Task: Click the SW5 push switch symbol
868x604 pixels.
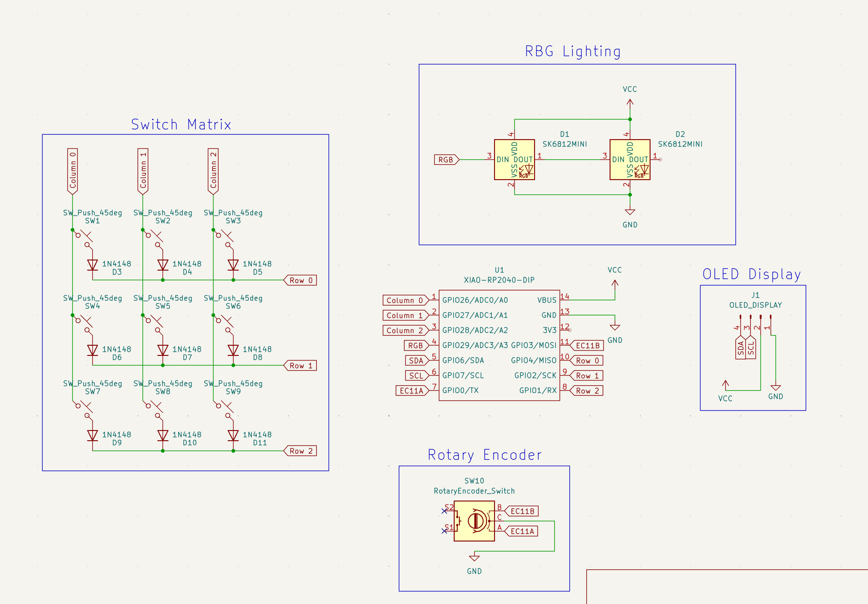Action: click(x=153, y=325)
